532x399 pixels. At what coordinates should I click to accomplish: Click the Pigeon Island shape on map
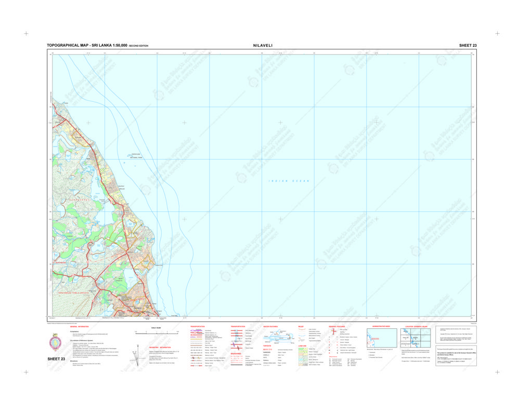click(x=130, y=156)
